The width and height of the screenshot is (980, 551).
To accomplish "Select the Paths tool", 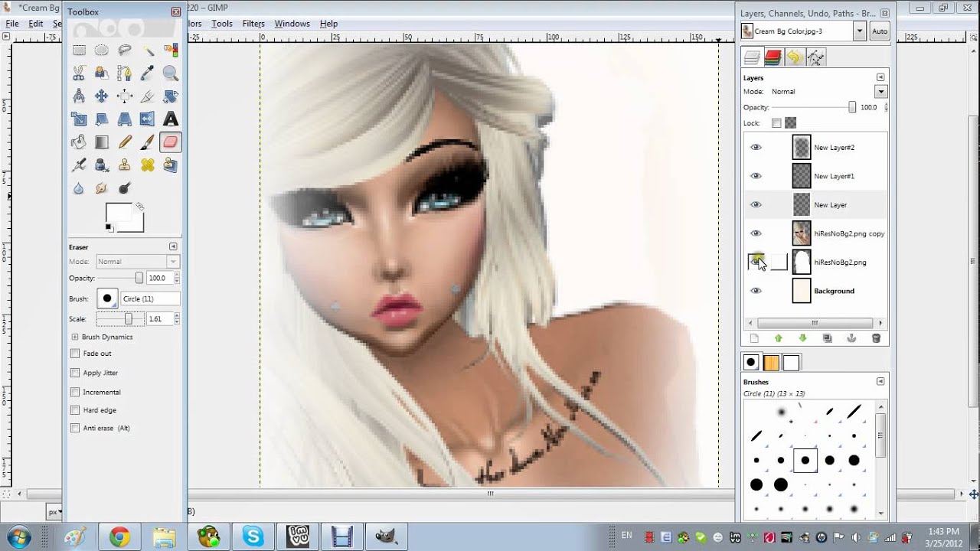I will point(125,73).
